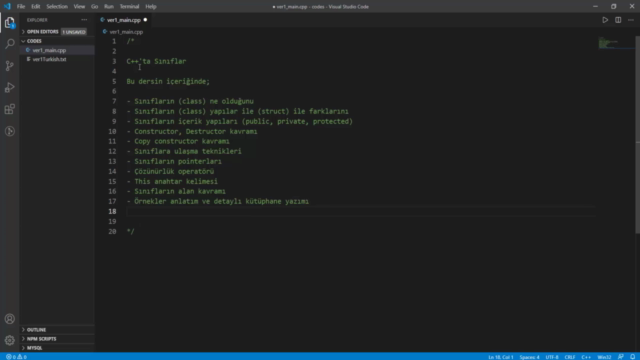The height and width of the screenshot is (360, 640).
Task: Click text "Copy constructor kavramı"
Action: click(x=182, y=141)
